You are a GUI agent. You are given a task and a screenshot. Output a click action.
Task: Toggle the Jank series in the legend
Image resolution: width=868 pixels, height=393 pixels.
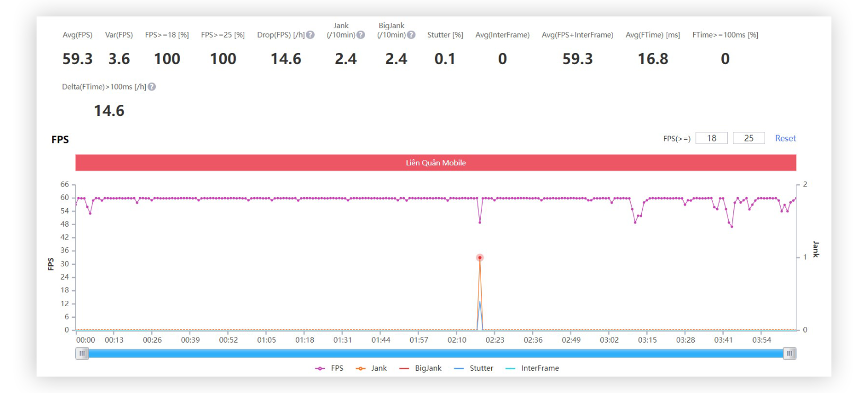pos(371,368)
